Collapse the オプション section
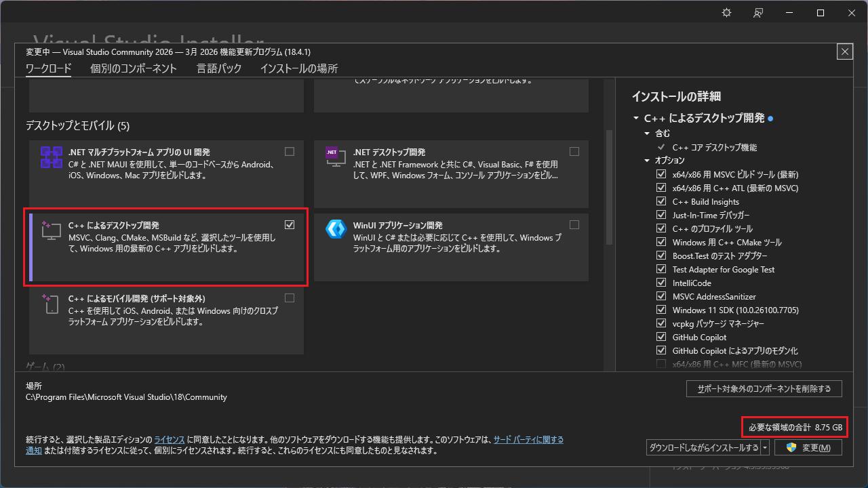This screenshot has height=488, width=868. point(647,161)
